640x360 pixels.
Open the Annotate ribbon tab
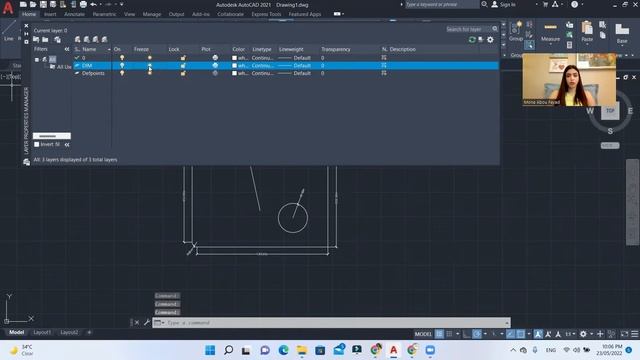[74, 14]
